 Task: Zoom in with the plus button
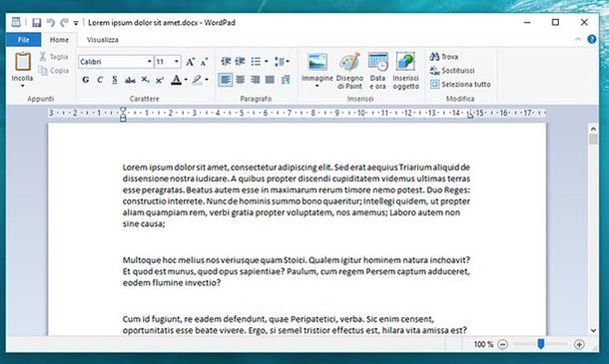click(579, 344)
